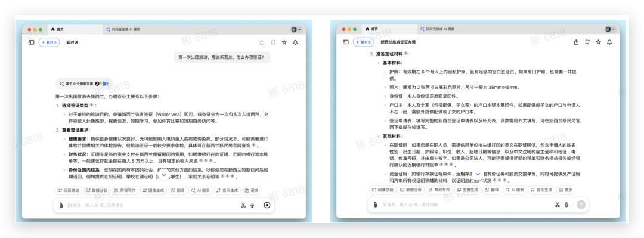Select 帮我写作 skill in the right window
Viewport: 644px width, 238px height.
pos(439,190)
